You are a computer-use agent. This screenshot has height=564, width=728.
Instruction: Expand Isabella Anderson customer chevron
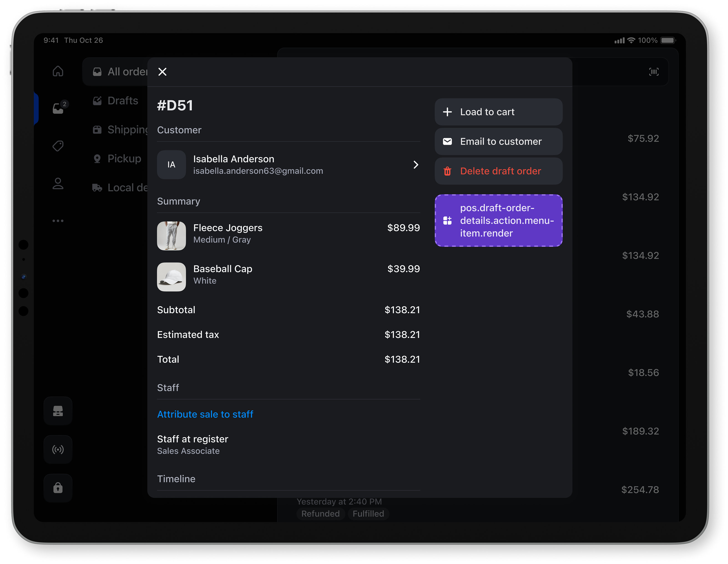coord(416,165)
